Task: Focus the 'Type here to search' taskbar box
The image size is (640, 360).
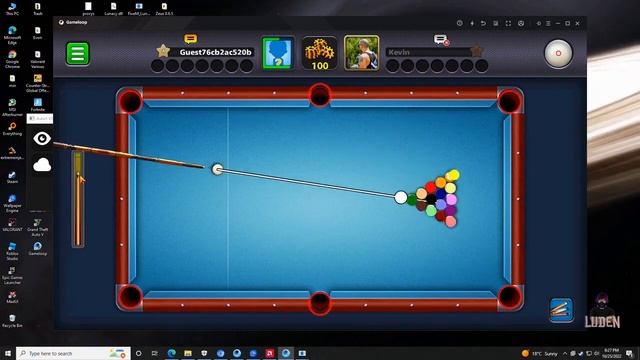Action: click(x=73, y=353)
